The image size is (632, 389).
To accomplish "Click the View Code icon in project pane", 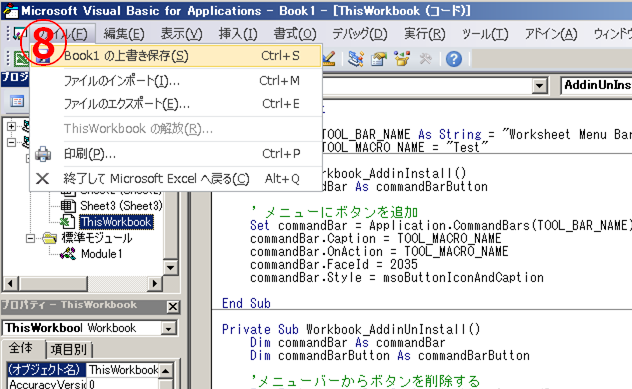I will [x=17, y=101].
